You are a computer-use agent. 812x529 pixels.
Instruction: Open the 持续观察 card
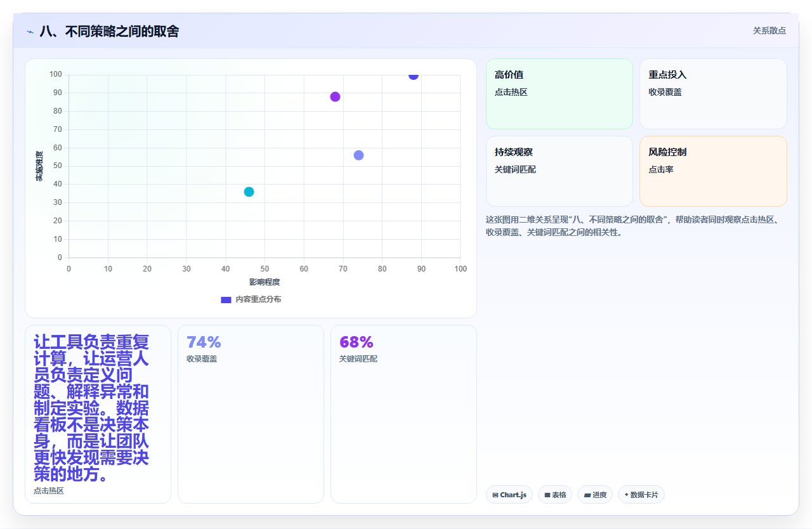click(560, 171)
